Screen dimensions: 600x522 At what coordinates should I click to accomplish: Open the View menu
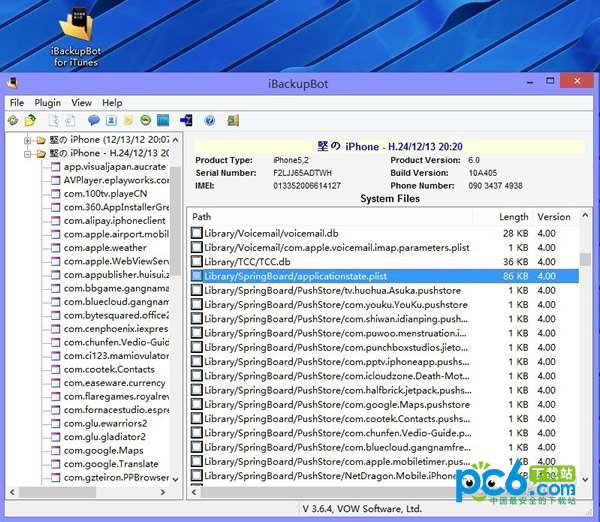(82, 103)
